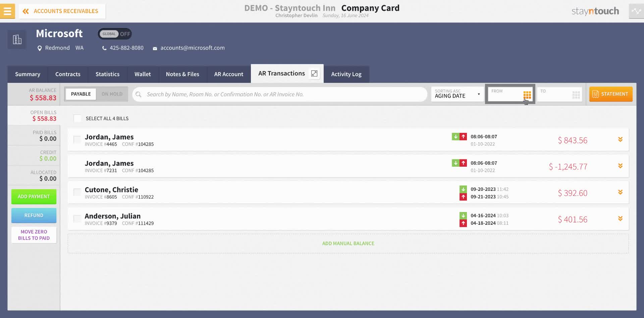Open the AR Account tab
644x318 pixels.
click(229, 74)
